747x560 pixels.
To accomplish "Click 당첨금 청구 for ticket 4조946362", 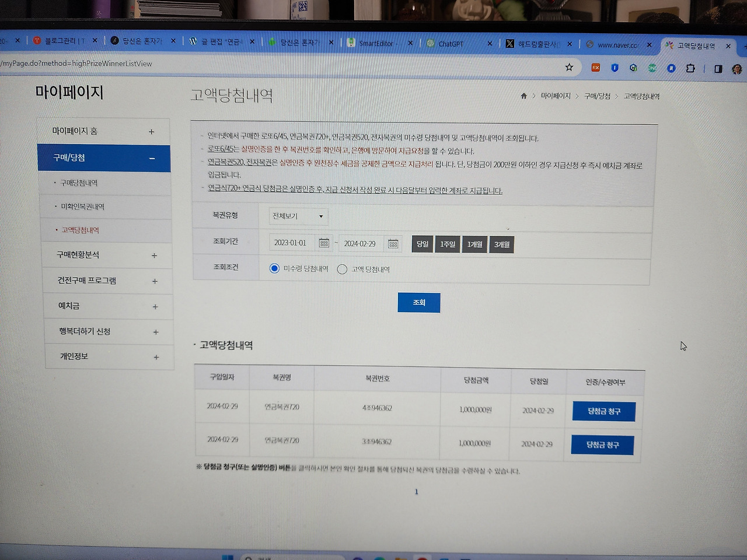I will pyautogui.click(x=604, y=411).
